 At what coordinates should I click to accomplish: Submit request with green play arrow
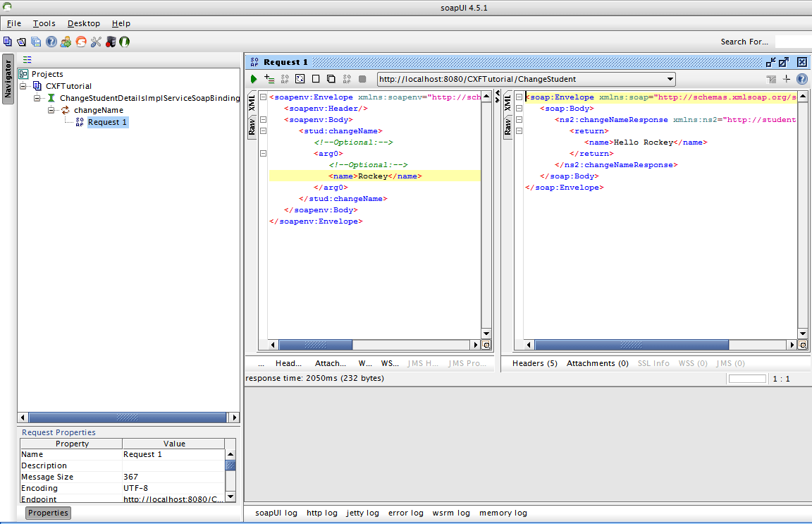coord(254,79)
